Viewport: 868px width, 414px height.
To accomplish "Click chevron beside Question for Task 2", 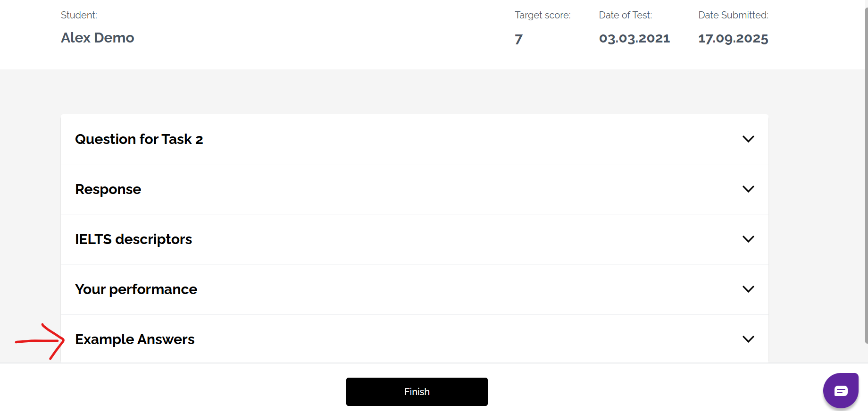I will (x=748, y=139).
